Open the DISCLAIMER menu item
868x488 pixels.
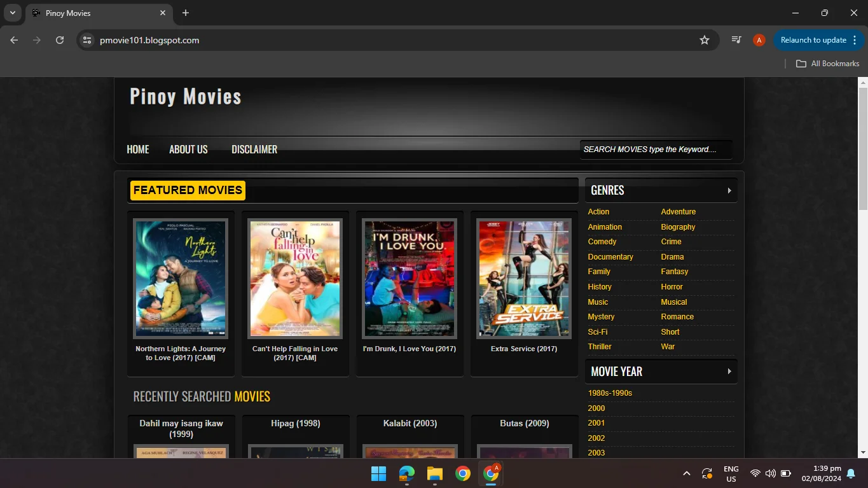click(x=254, y=150)
